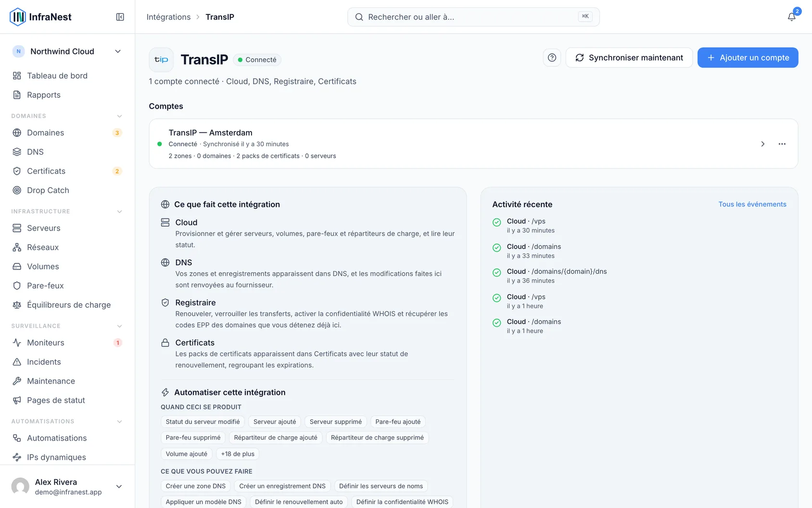This screenshot has width=812, height=508.
Task: Click the InfraNest logo icon
Action: (18, 17)
